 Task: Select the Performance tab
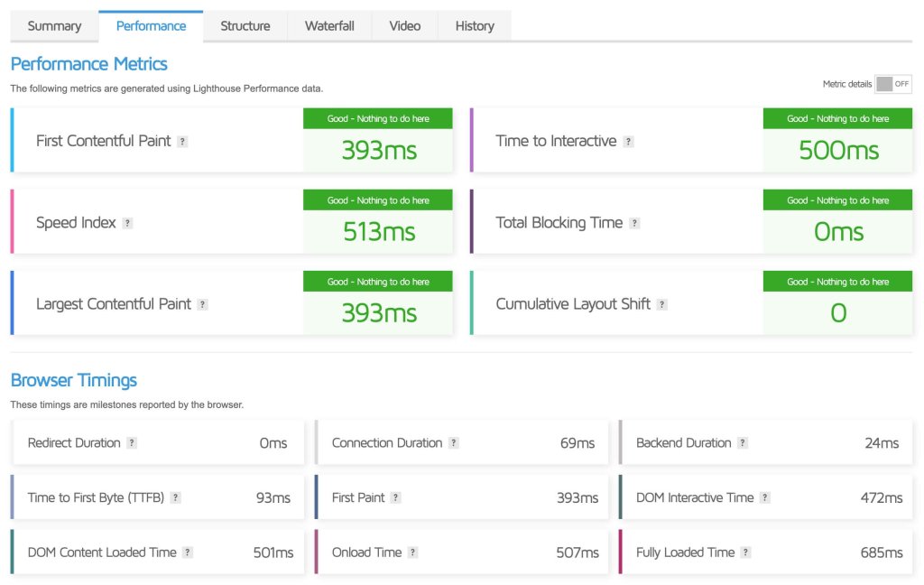(x=151, y=26)
